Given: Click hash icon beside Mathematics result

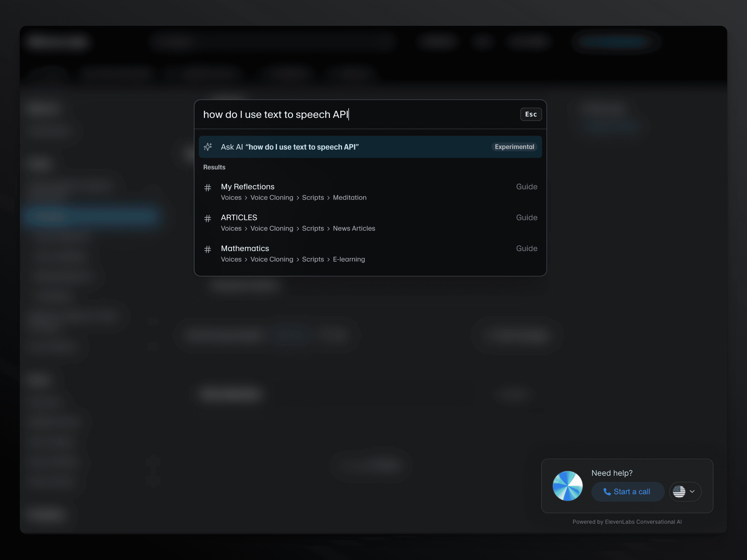Looking at the screenshot, I should pyautogui.click(x=208, y=249).
